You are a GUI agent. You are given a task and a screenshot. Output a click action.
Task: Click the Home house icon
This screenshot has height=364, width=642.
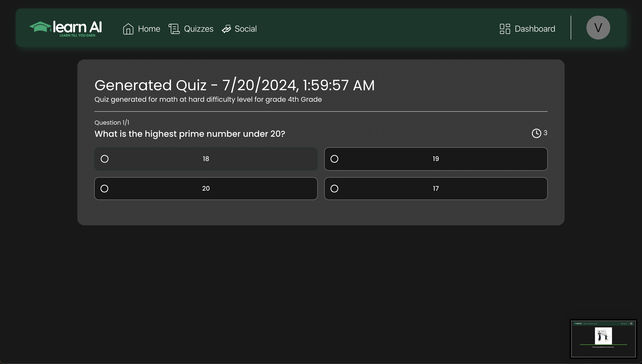click(128, 29)
